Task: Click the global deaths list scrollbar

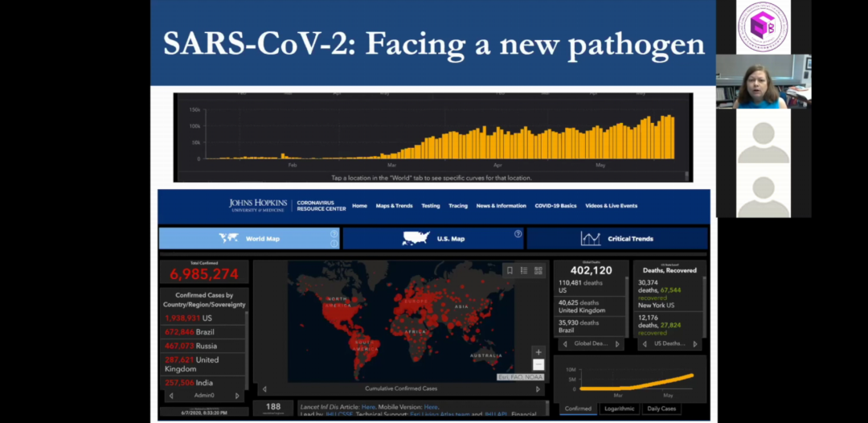Action: 627,307
